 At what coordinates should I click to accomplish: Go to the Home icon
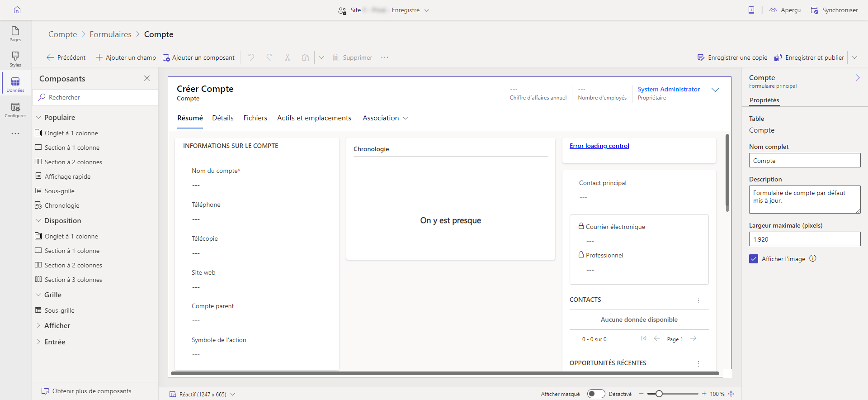pos(17,10)
